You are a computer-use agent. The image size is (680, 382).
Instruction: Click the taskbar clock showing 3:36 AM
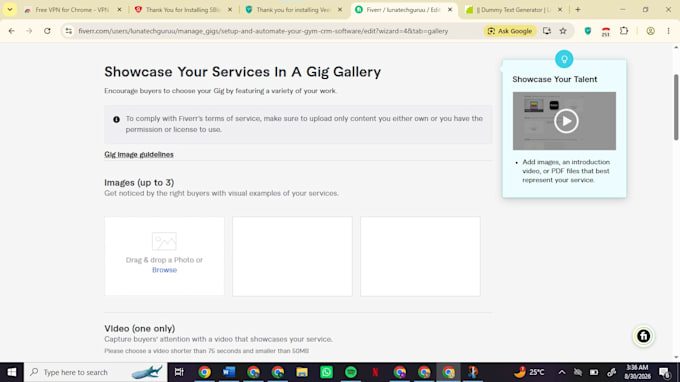637,372
